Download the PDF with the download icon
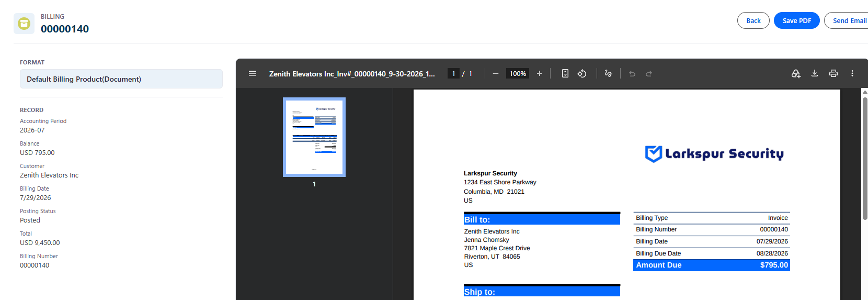The height and width of the screenshot is (300, 868). tap(815, 73)
